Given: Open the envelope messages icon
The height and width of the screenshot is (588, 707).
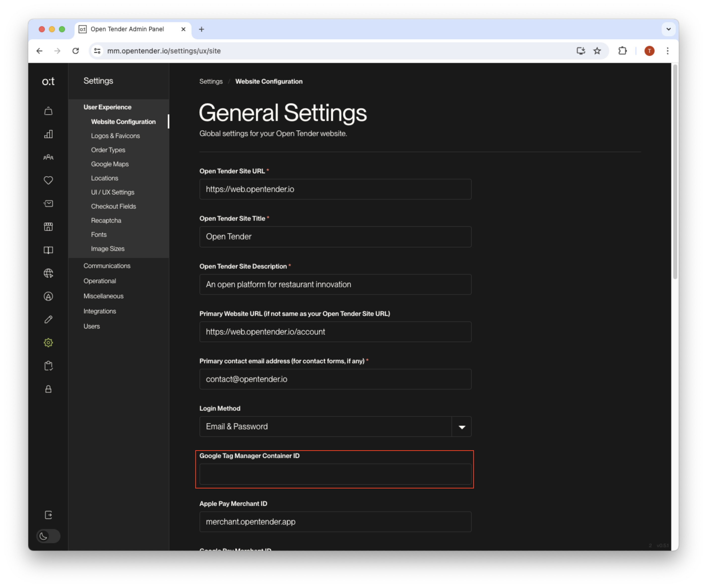Looking at the screenshot, I should coord(48,204).
